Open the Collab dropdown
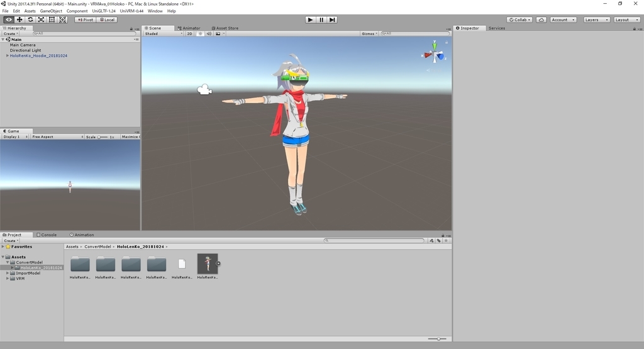Image resolution: width=644 pixels, height=349 pixels. (519, 19)
